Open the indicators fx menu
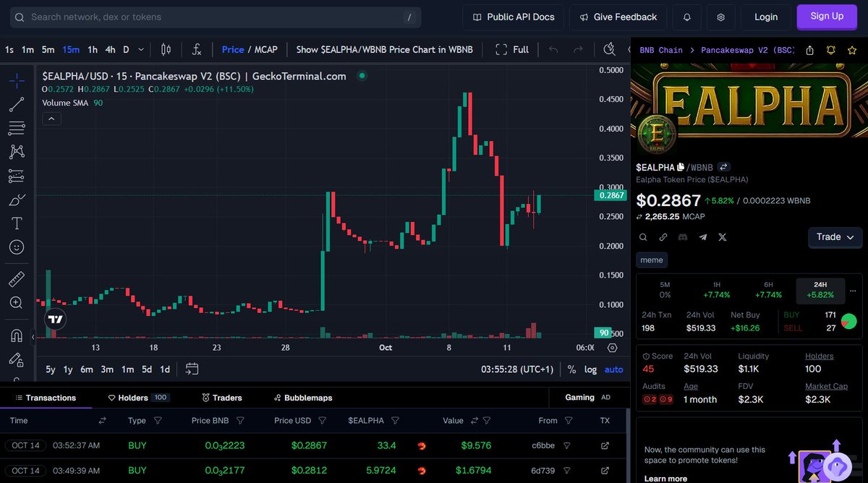Viewport: 868px width, 483px height. click(196, 49)
